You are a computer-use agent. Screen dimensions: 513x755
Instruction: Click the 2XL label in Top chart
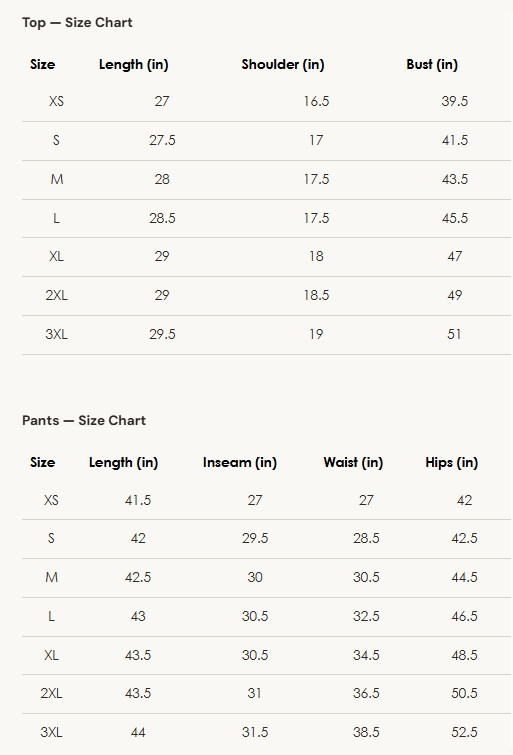(x=56, y=295)
